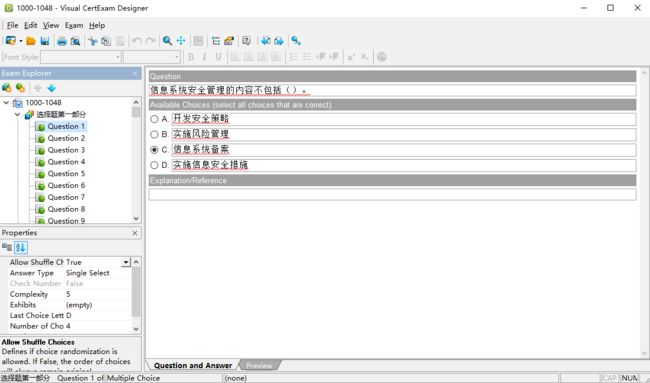Click the question text input field
The width and height of the screenshot is (650, 383).
(x=392, y=90)
